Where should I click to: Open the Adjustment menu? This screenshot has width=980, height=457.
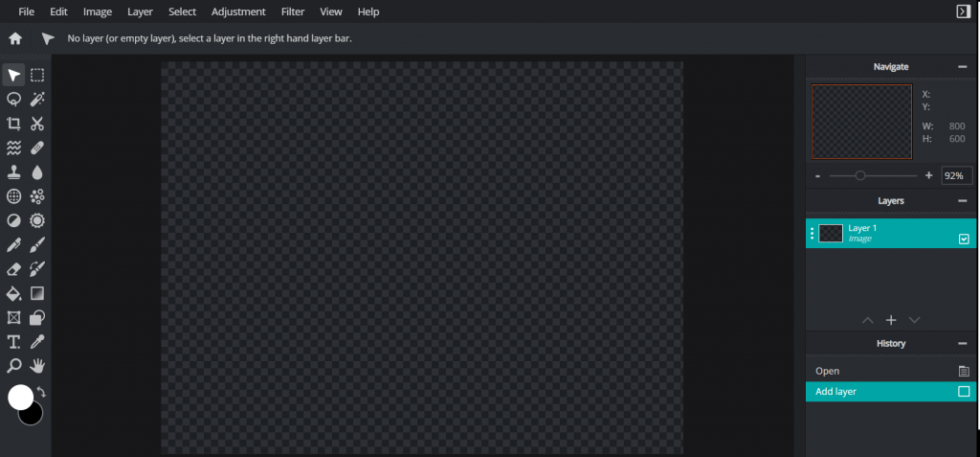pos(238,11)
